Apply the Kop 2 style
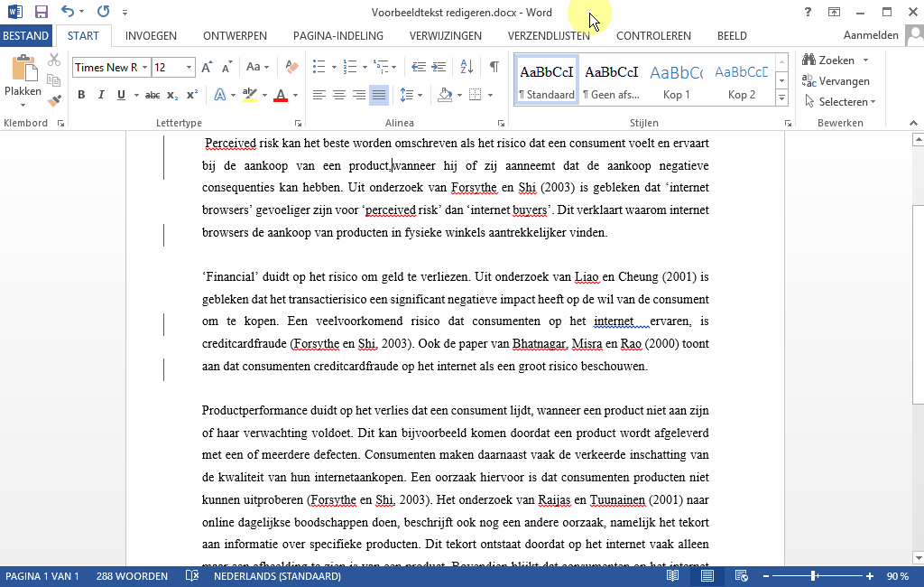924x587 pixels. tap(742, 80)
